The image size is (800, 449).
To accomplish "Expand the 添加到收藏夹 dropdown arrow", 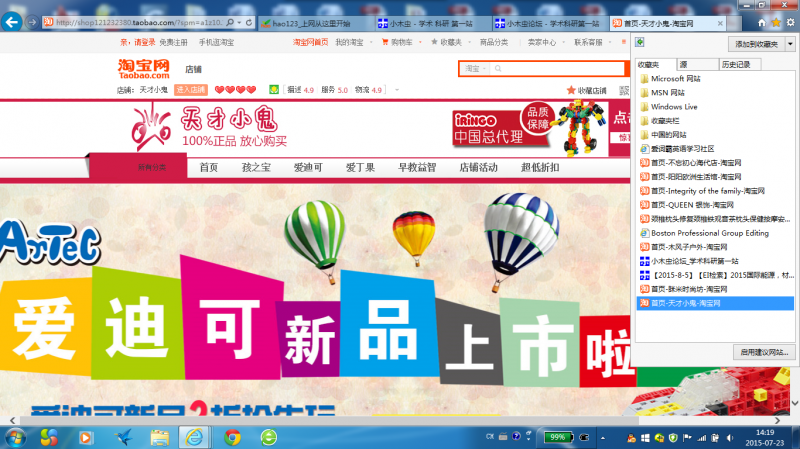I will [x=790, y=44].
